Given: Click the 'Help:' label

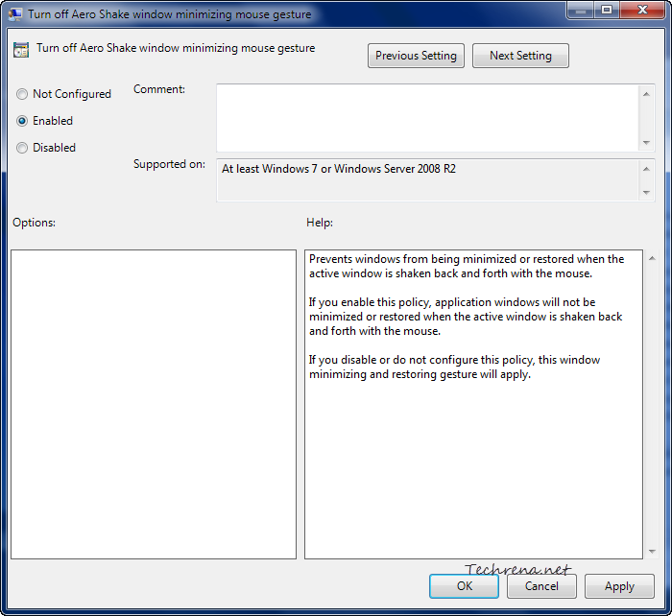Looking at the screenshot, I should [320, 223].
